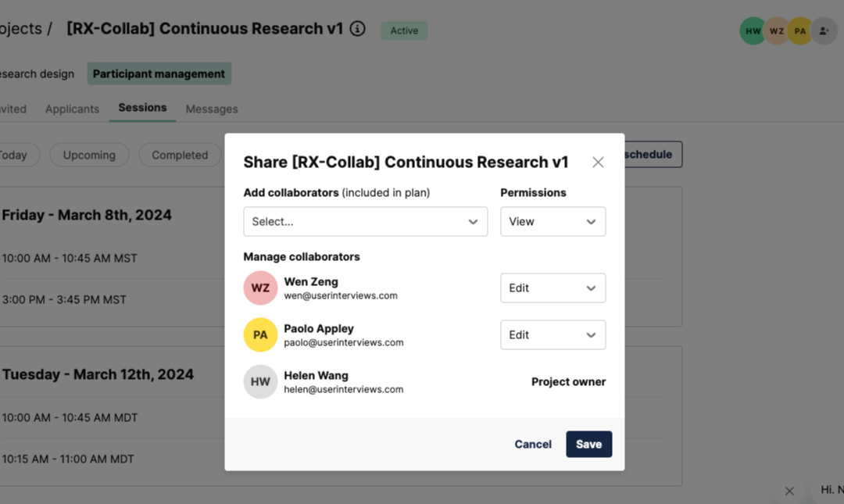Cancel the Share dialog
This screenshot has height=504, width=844.
[533, 445]
